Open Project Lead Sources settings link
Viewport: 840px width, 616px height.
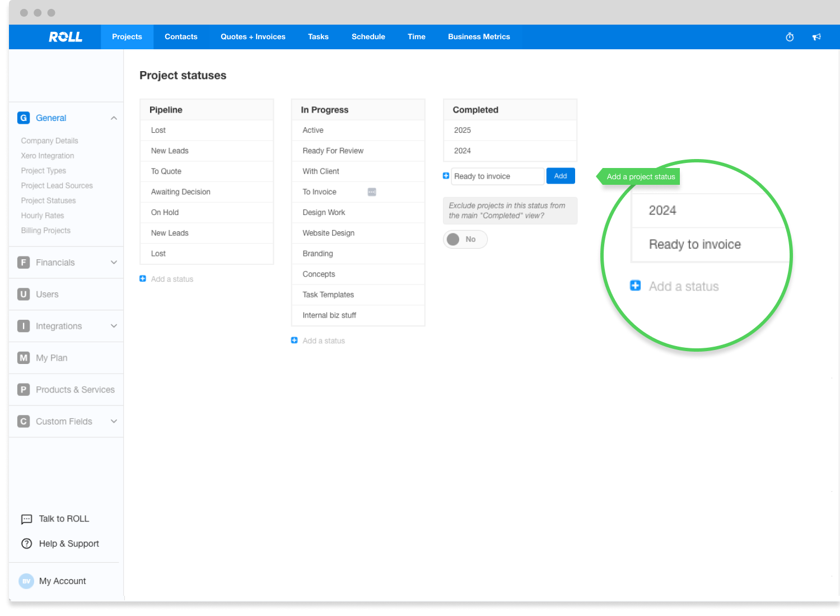click(57, 186)
